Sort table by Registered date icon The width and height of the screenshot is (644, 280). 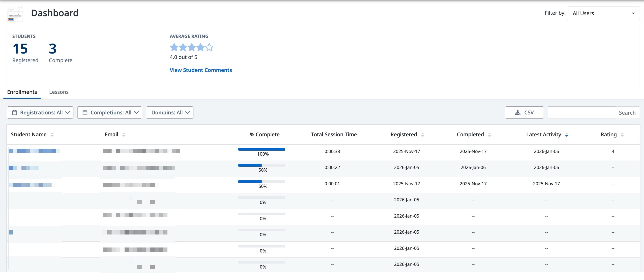tap(422, 135)
